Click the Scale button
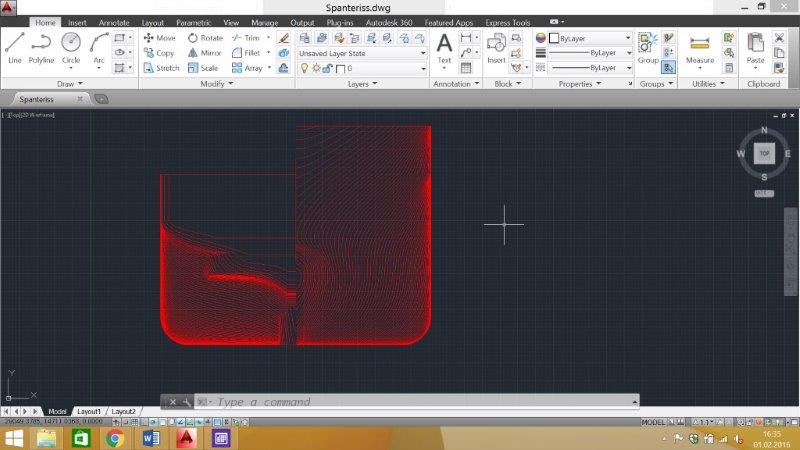This screenshot has width=800, height=450. [203, 68]
